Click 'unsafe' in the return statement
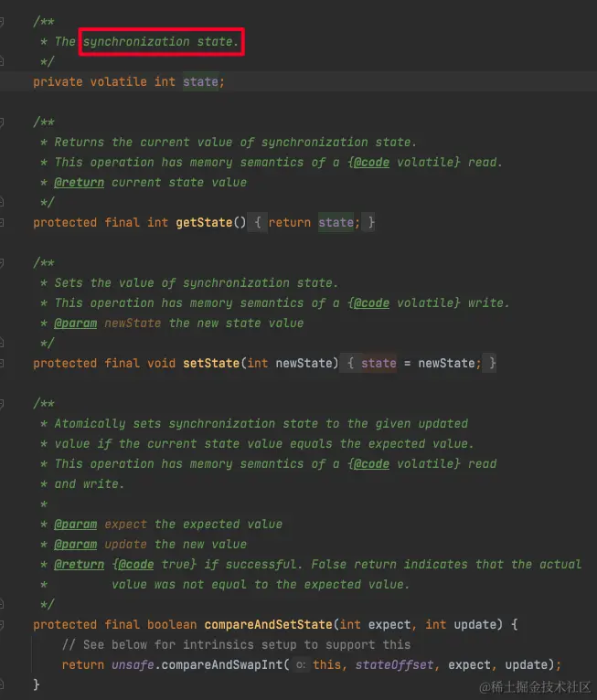 click(133, 664)
